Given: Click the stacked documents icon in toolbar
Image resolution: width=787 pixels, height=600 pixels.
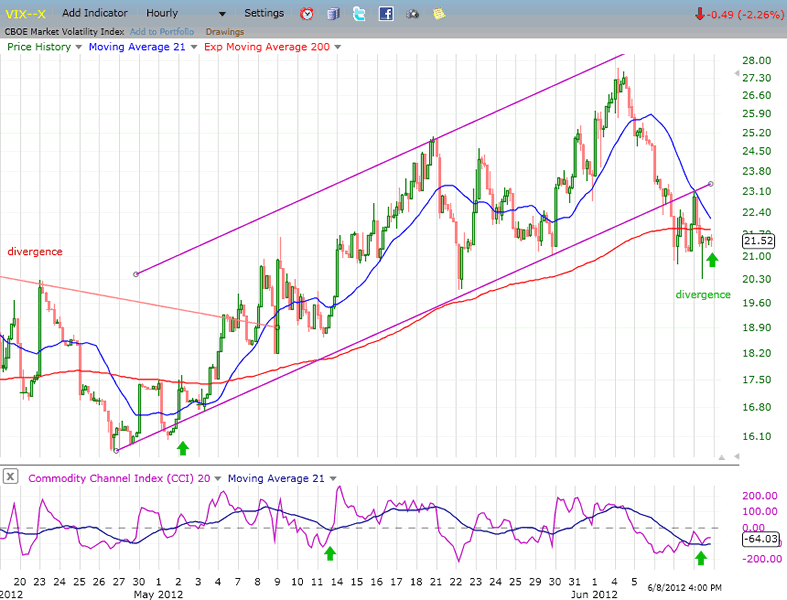Looking at the screenshot, I should (x=333, y=14).
